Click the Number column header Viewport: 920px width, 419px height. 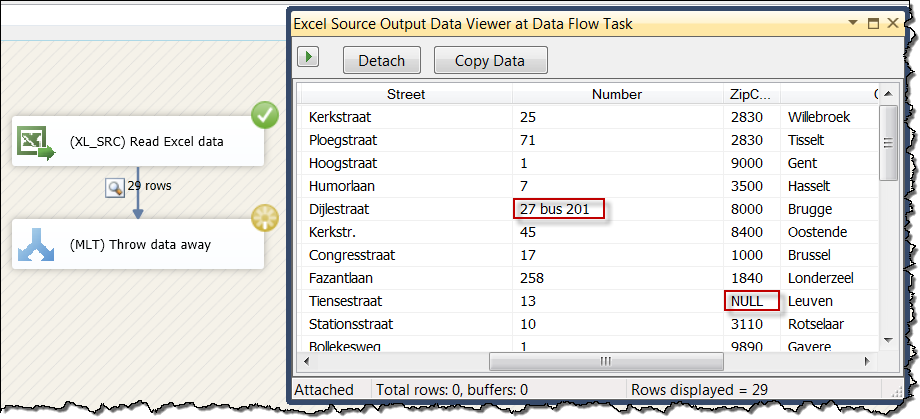pos(617,94)
